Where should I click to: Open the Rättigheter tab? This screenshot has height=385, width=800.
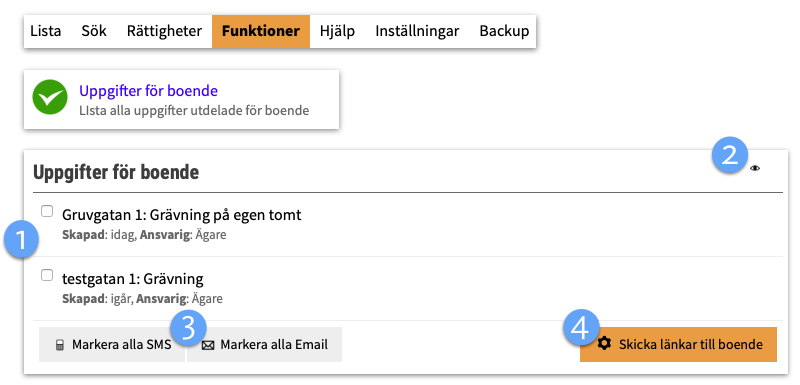coord(164,31)
